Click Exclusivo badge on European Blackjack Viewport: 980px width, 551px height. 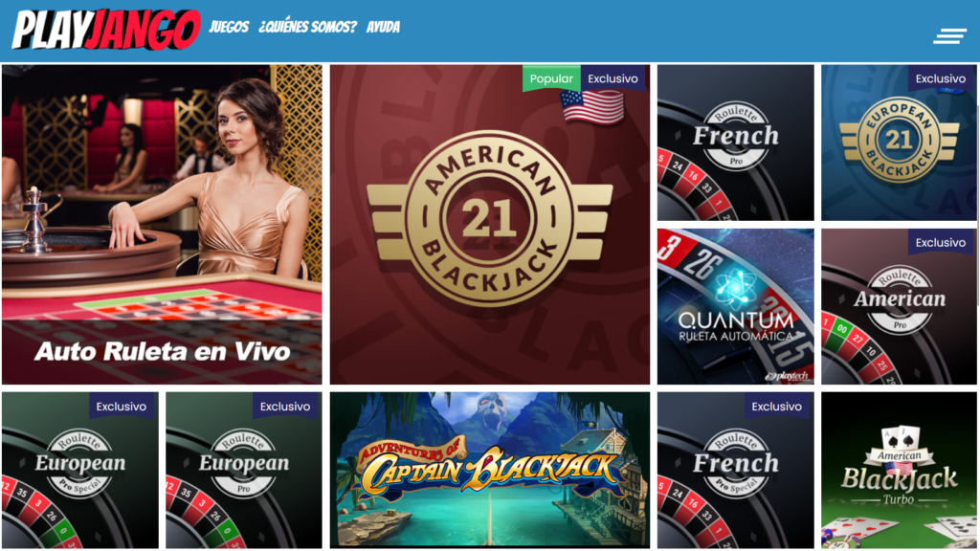(x=941, y=78)
